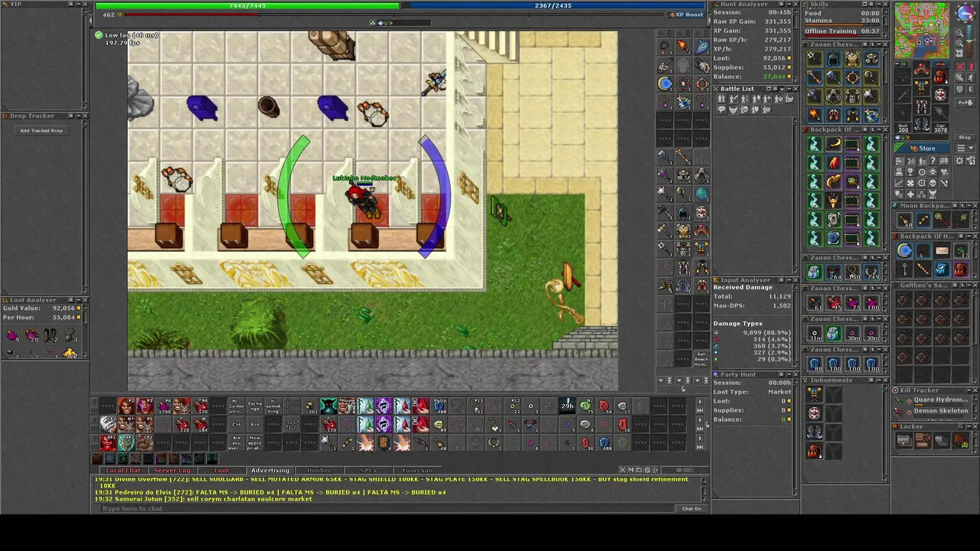Click the minimap
This screenshot has height=551, width=980.
pos(921,31)
